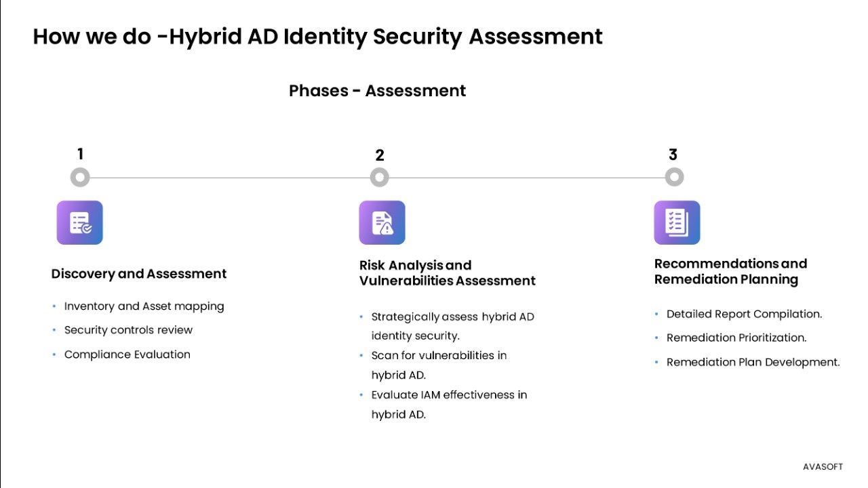Click the Recommendations and Remediation report icon
Image resolution: width=868 pixels, height=488 pixels.
pos(677,222)
